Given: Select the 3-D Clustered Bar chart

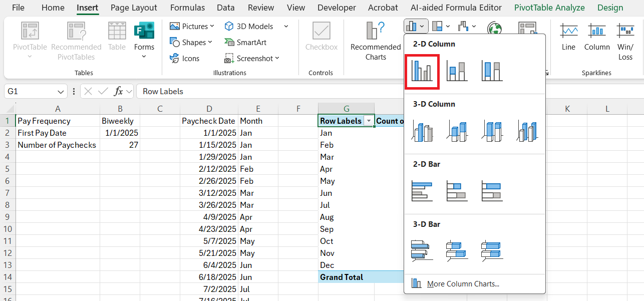Looking at the screenshot, I should click(x=422, y=251).
